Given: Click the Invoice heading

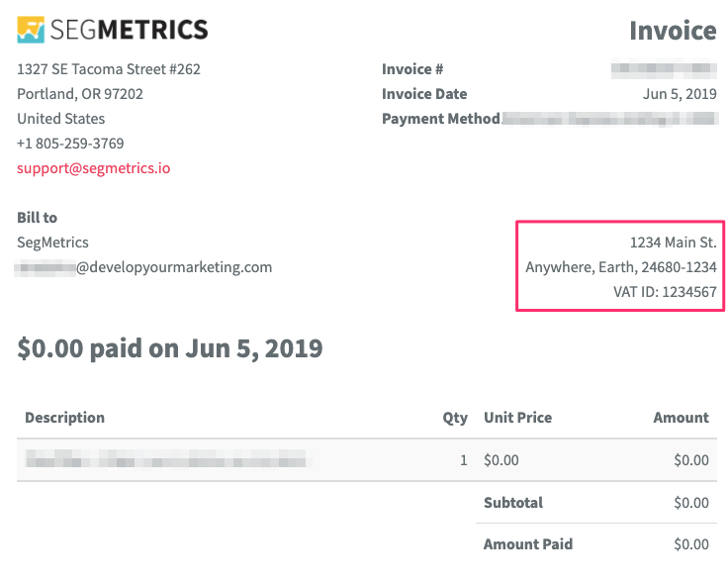Looking at the screenshot, I should [673, 31].
